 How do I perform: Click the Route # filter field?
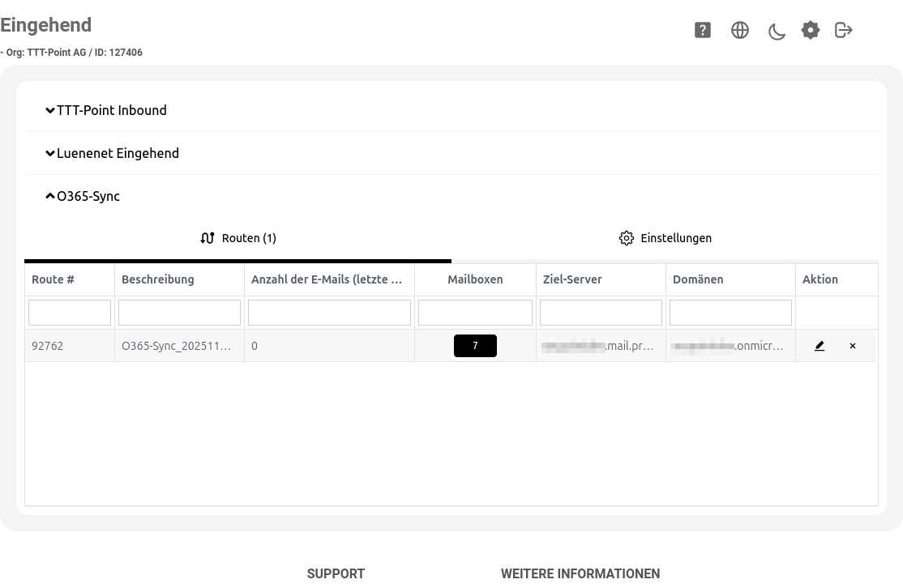[70, 313]
